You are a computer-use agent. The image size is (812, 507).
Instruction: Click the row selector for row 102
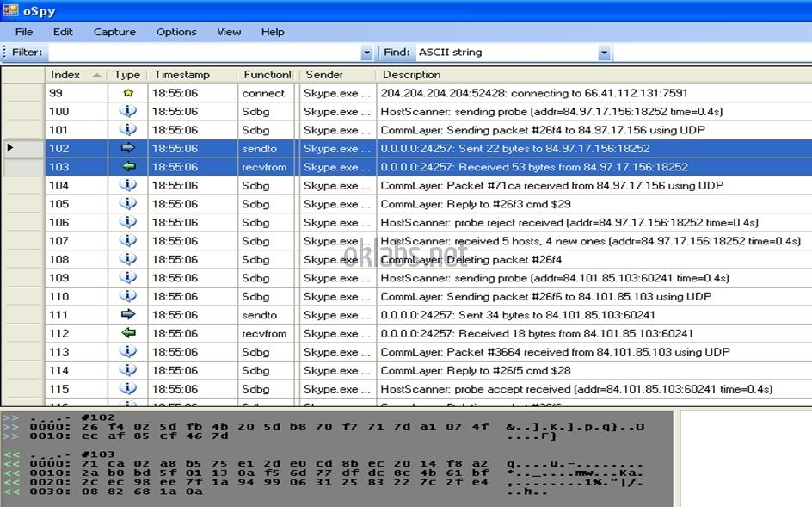(22, 148)
